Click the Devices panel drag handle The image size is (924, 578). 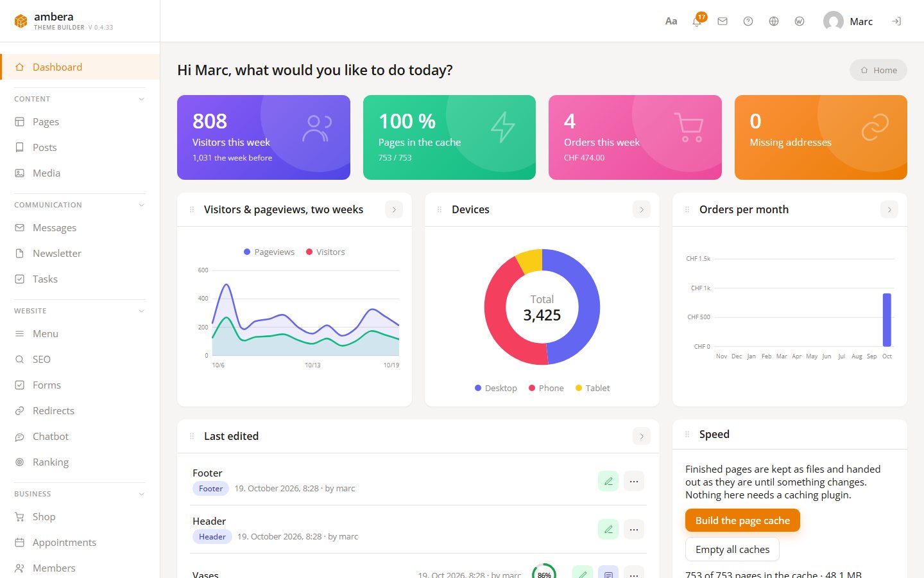point(440,209)
